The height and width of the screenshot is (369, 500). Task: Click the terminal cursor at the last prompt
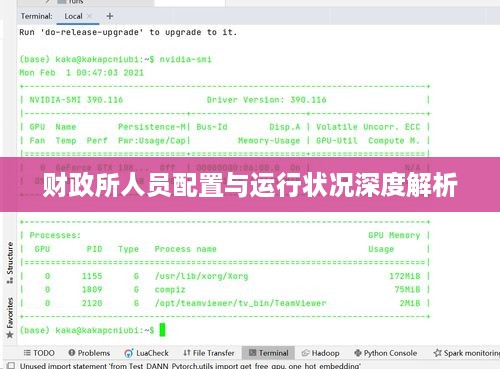coord(162,330)
